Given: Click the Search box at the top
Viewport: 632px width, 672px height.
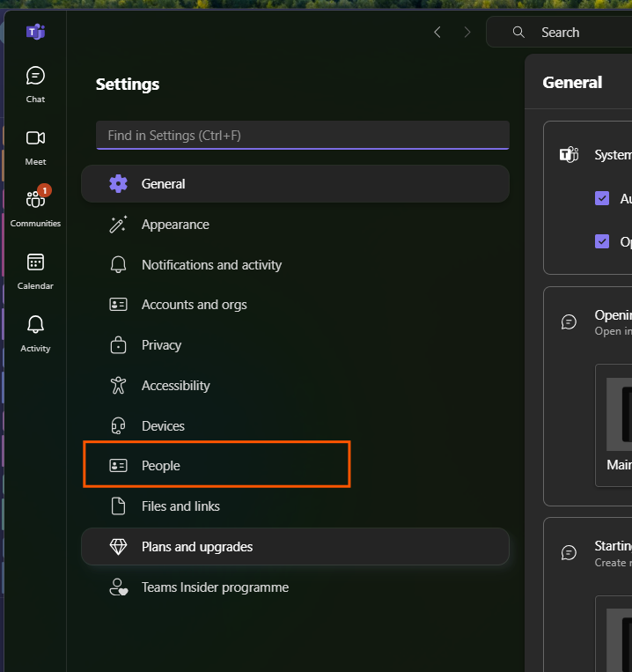Looking at the screenshot, I should click(559, 32).
